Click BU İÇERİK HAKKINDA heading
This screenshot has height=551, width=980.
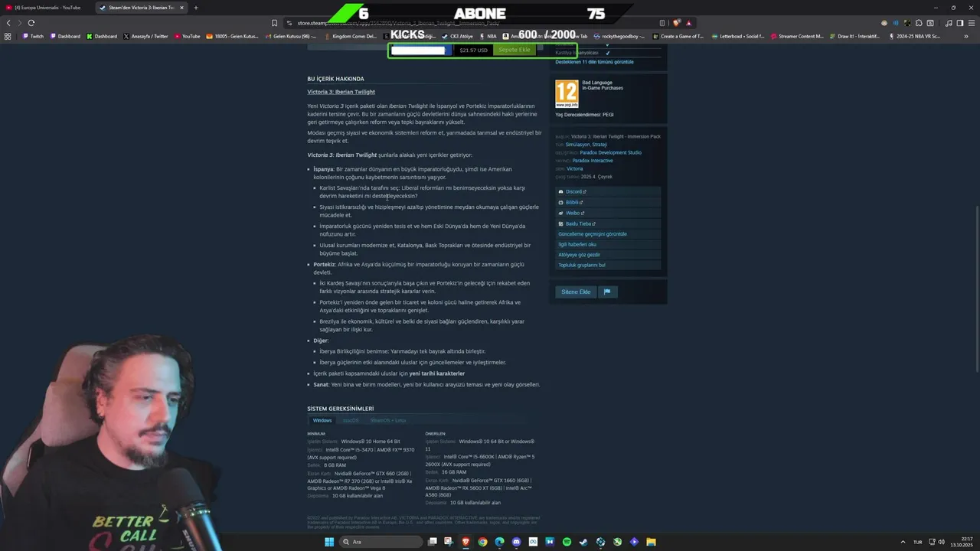pyautogui.click(x=335, y=79)
